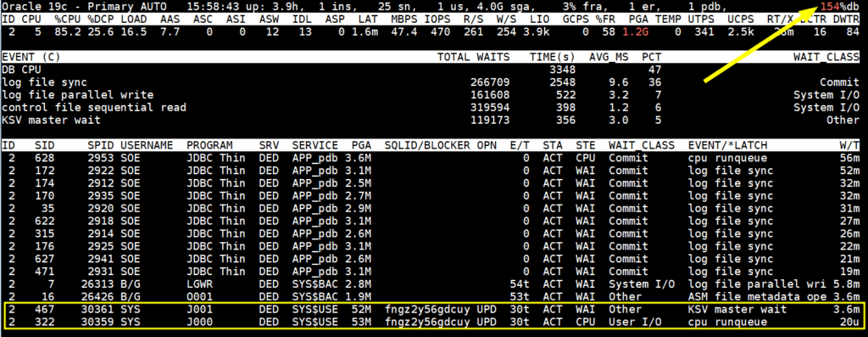This screenshot has height=337, width=868.
Task: Select session row with SID 628
Action: point(431,158)
